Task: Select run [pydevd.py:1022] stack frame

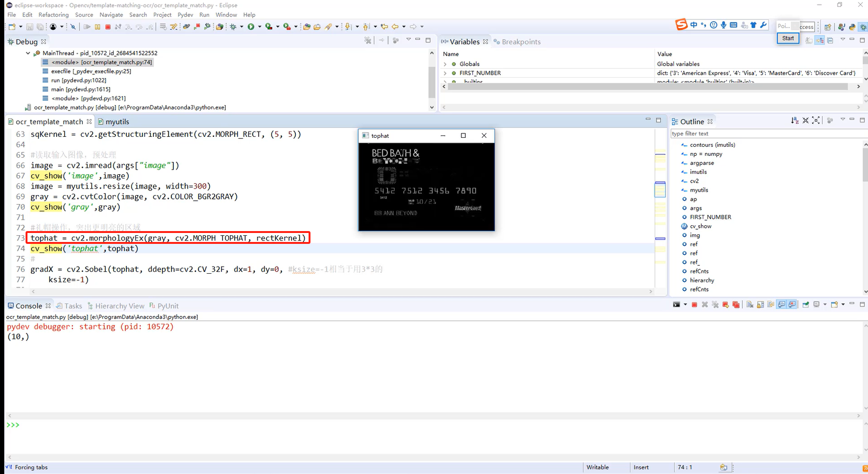Action: [x=79, y=80]
